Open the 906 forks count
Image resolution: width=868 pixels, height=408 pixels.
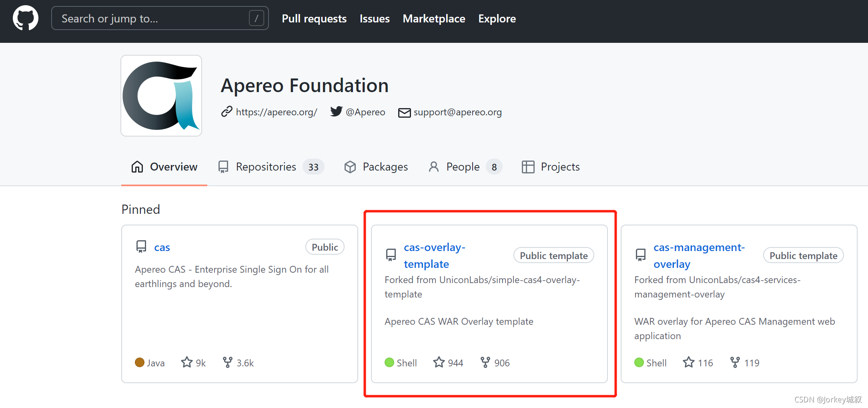(x=502, y=363)
